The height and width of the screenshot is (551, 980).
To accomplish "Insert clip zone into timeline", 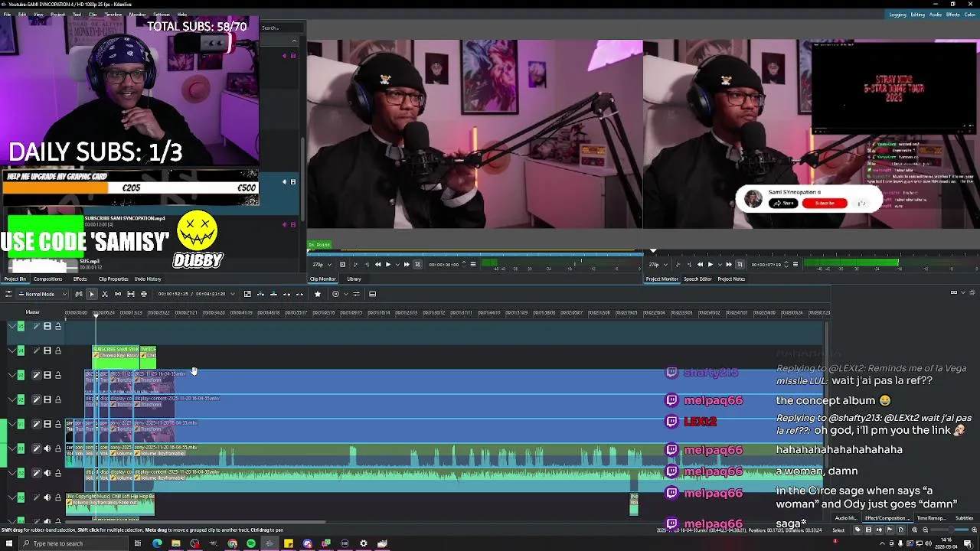I will pyautogui.click(x=260, y=294).
